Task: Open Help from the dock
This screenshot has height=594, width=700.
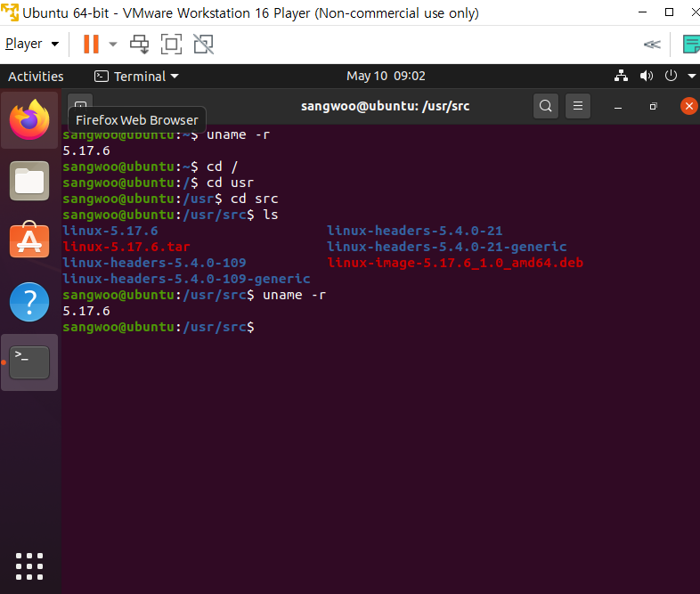Action: tap(29, 302)
